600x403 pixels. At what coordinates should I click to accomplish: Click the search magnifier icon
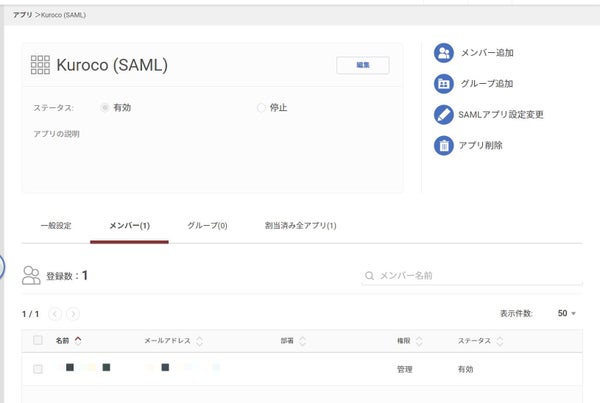click(x=369, y=276)
